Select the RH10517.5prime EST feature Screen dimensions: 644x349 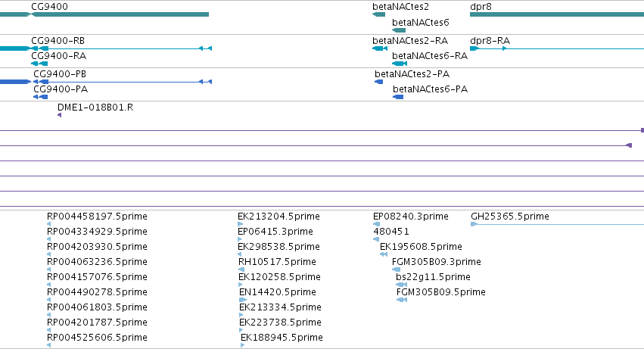coord(241,270)
